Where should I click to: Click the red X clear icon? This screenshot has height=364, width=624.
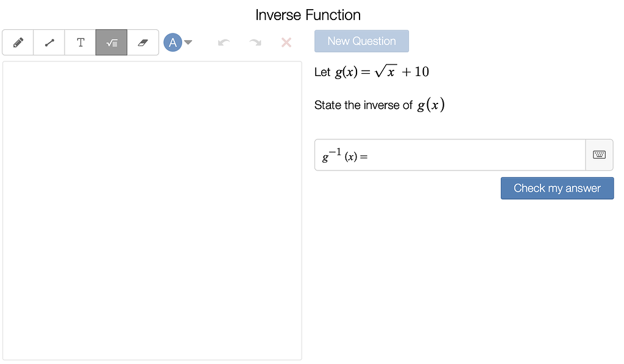[x=286, y=42]
